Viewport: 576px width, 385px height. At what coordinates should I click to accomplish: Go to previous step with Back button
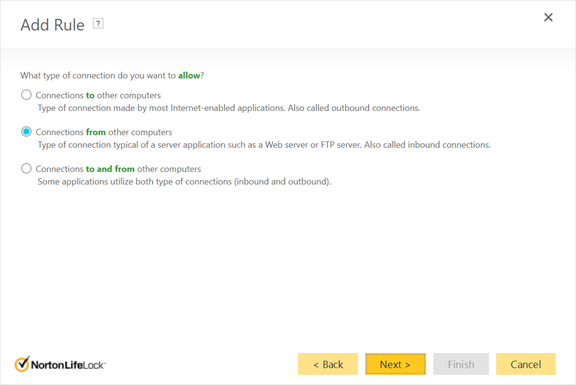pos(328,364)
